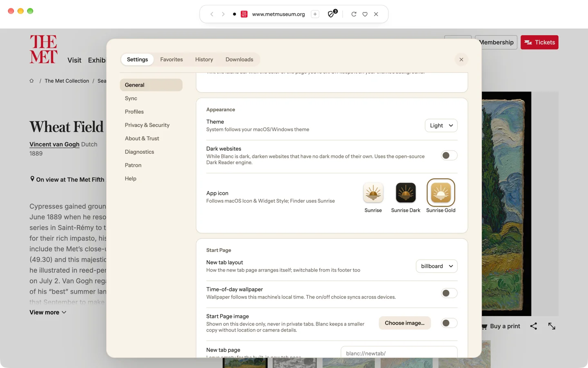Turn on Start Page image switch
Image resolution: width=588 pixels, height=368 pixels.
[x=449, y=323]
